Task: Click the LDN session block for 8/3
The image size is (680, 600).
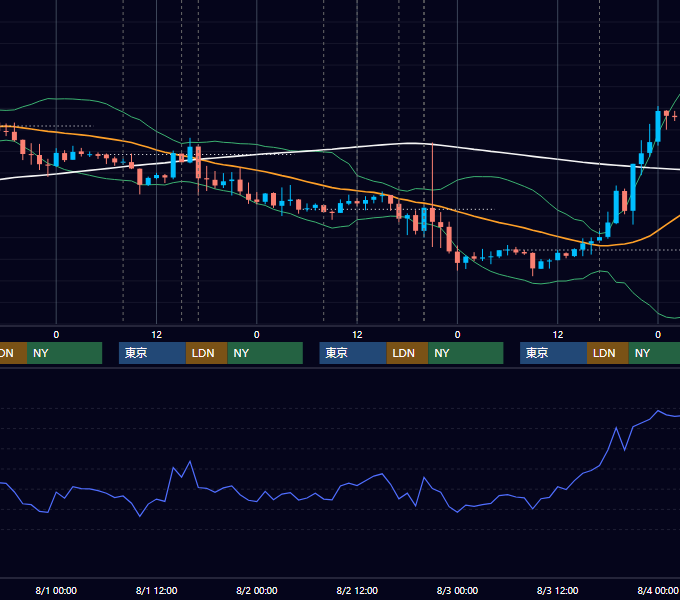Action: point(608,353)
